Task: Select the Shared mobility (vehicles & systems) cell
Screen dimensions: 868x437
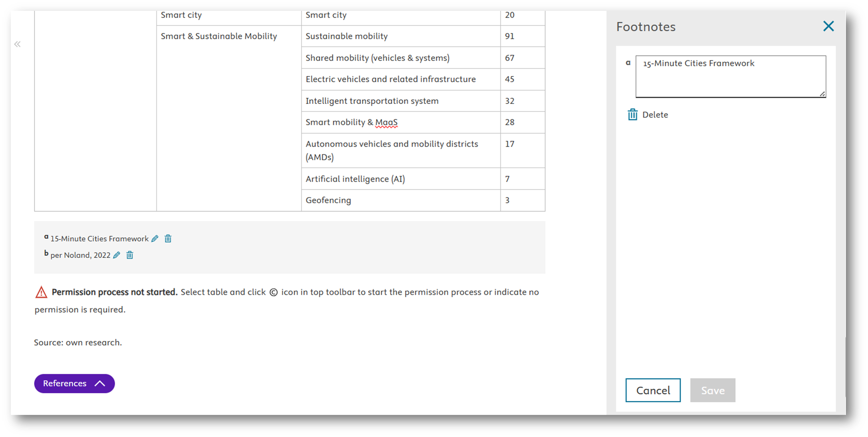Action: [x=401, y=58]
